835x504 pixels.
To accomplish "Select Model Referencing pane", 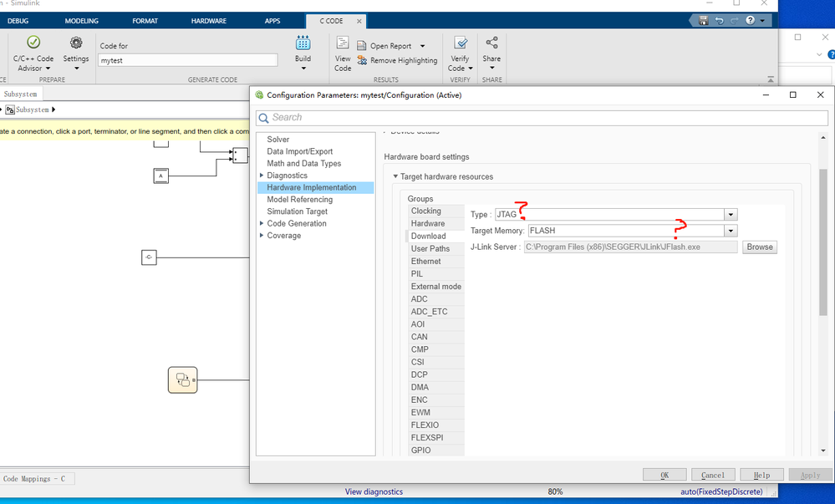I will pyautogui.click(x=300, y=199).
